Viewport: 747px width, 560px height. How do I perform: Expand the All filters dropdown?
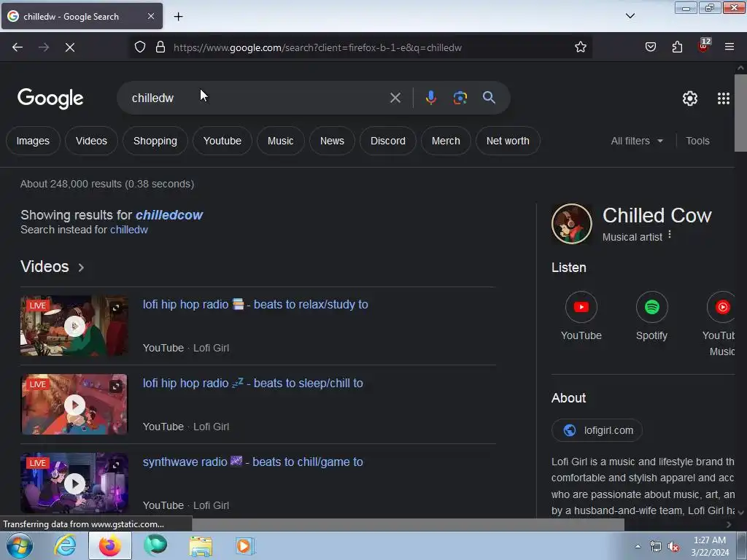pos(637,141)
